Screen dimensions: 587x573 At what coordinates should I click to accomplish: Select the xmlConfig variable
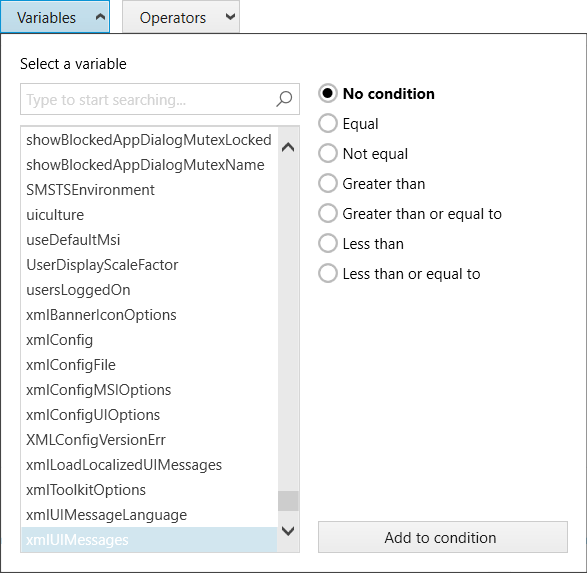tap(149, 340)
